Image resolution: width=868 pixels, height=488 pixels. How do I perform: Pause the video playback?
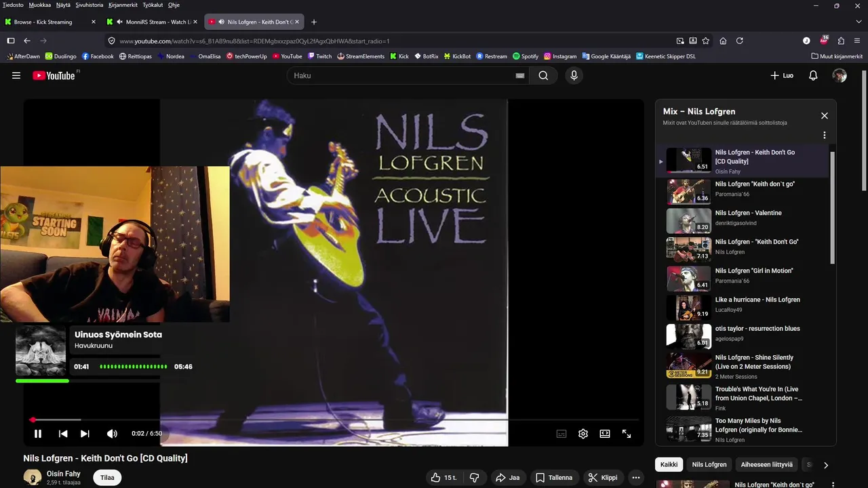(38, 434)
